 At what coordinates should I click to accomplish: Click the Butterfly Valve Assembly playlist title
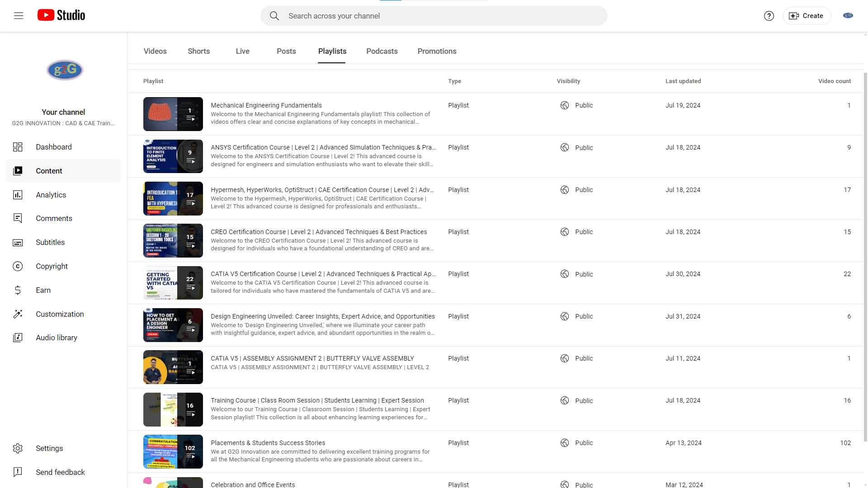click(312, 358)
